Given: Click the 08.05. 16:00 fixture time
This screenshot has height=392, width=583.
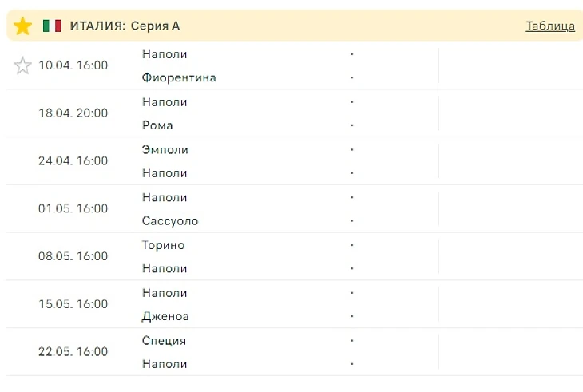Looking at the screenshot, I should point(73,256).
